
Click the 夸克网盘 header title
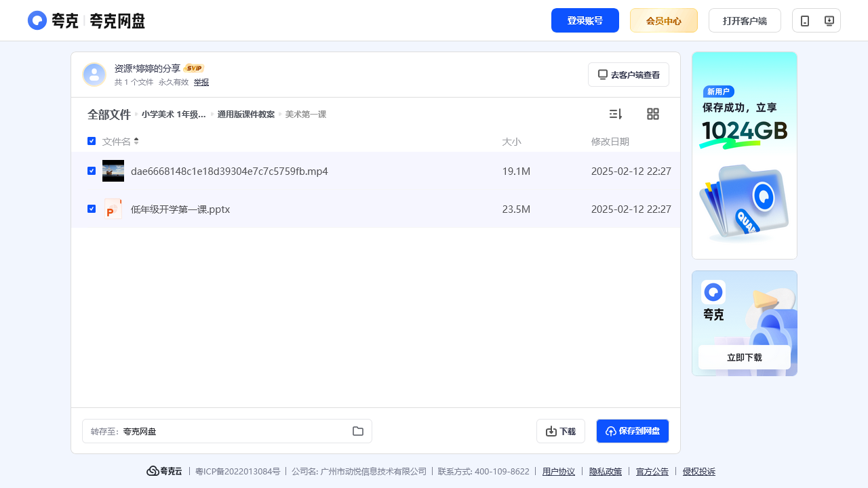(x=117, y=21)
